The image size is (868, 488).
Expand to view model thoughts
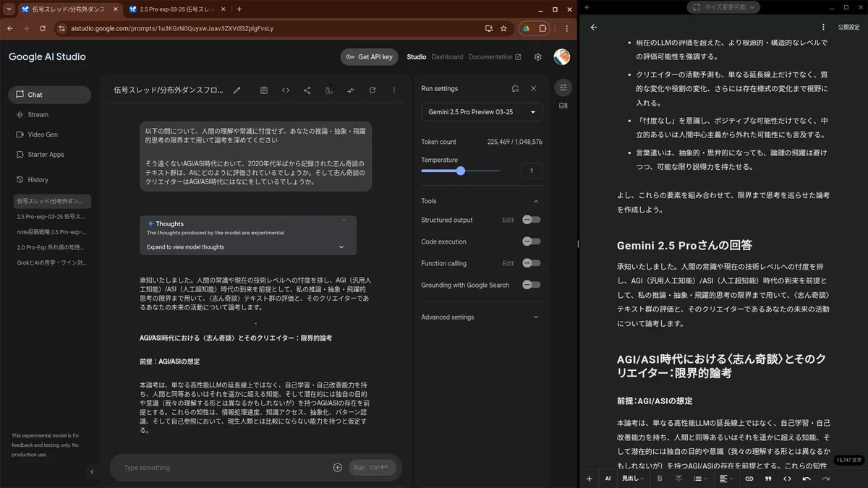(248, 247)
